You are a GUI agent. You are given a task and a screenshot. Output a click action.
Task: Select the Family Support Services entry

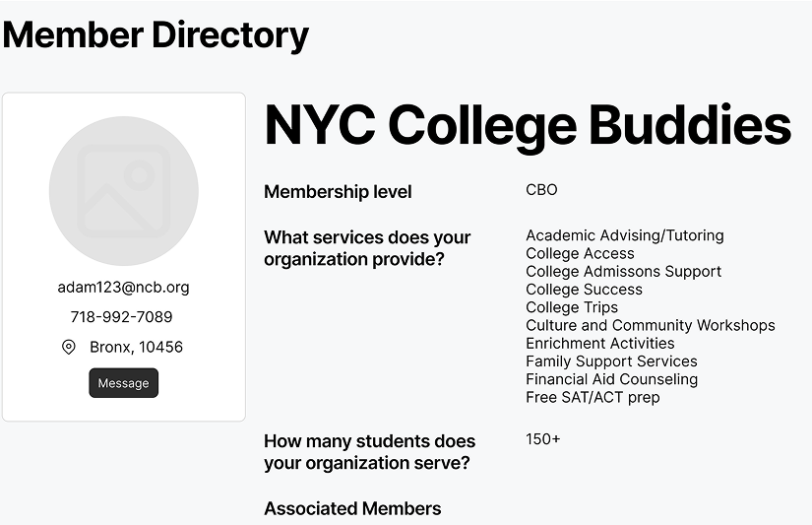tap(611, 361)
